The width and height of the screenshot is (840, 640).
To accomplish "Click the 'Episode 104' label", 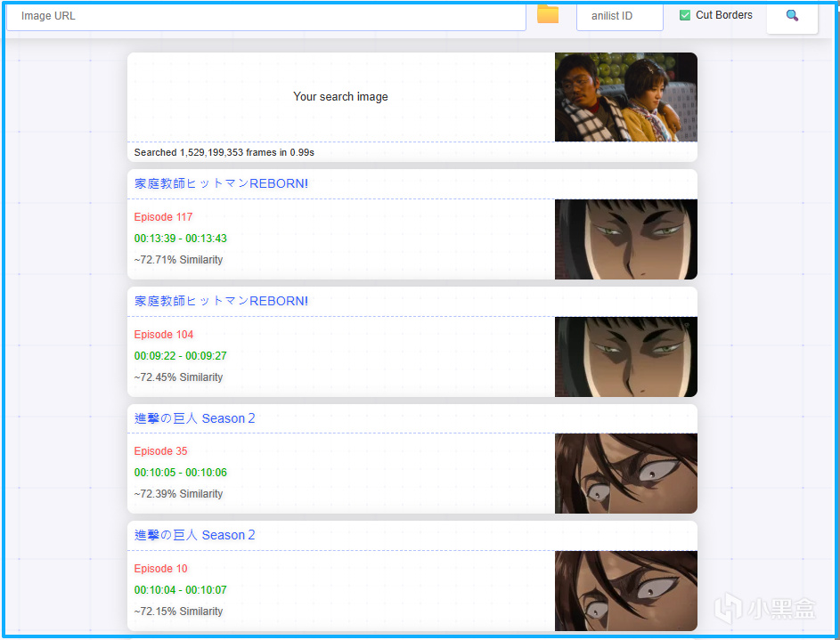I will click(x=163, y=335).
